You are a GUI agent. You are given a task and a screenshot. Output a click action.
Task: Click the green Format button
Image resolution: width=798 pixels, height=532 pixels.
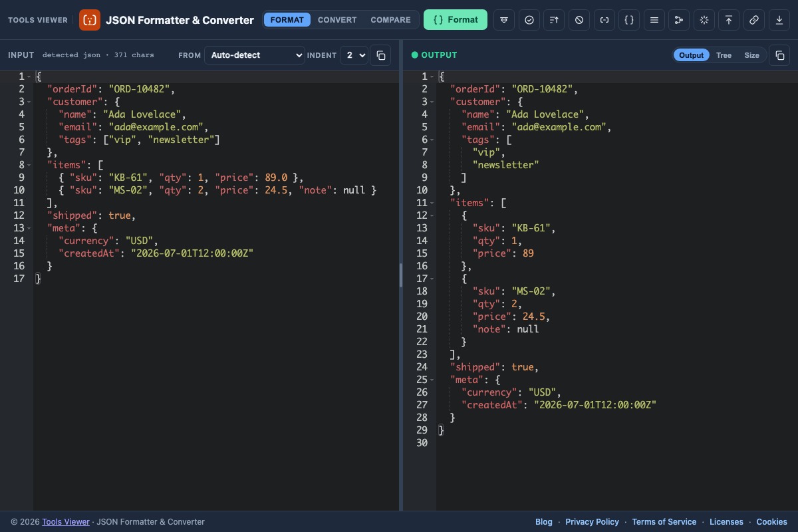point(456,20)
